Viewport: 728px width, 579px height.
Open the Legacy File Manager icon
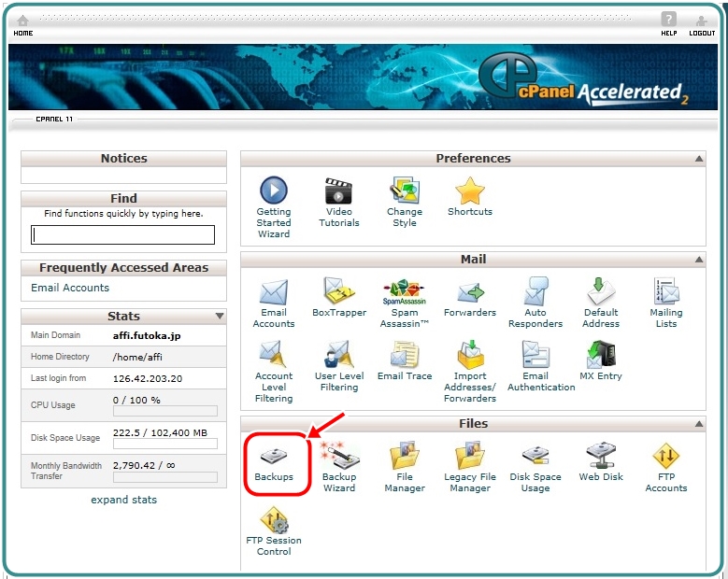(x=470, y=456)
